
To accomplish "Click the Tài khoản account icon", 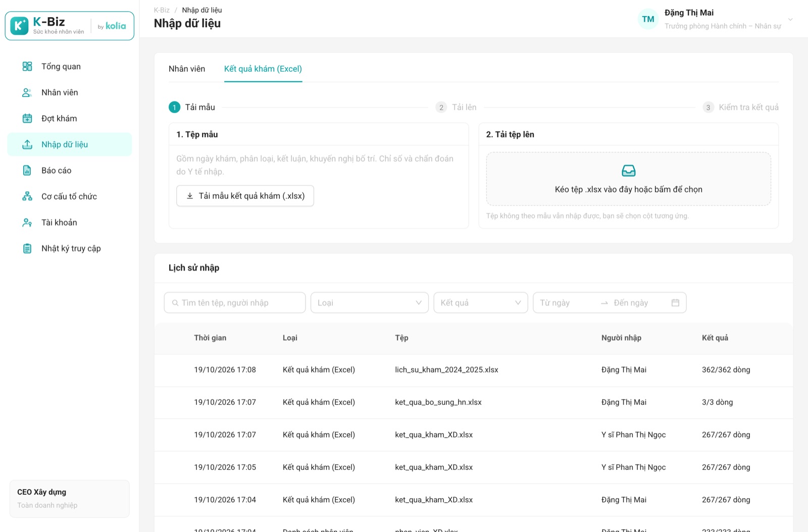I will 27,223.
